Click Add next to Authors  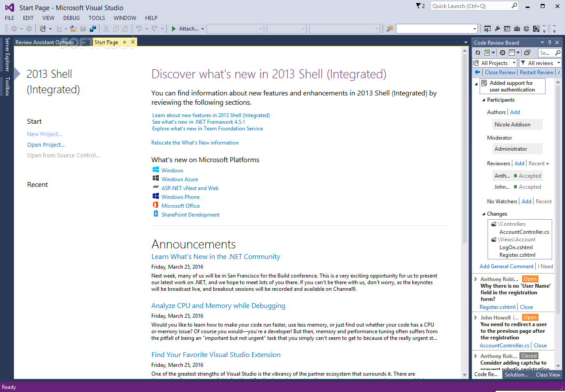515,112
